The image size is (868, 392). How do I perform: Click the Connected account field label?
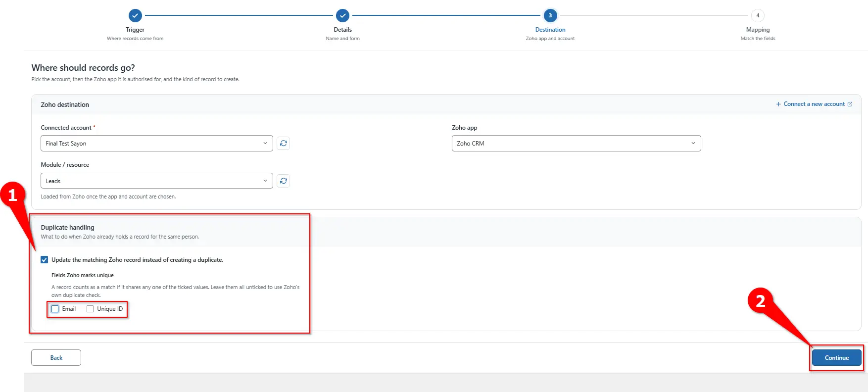[x=68, y=128]
